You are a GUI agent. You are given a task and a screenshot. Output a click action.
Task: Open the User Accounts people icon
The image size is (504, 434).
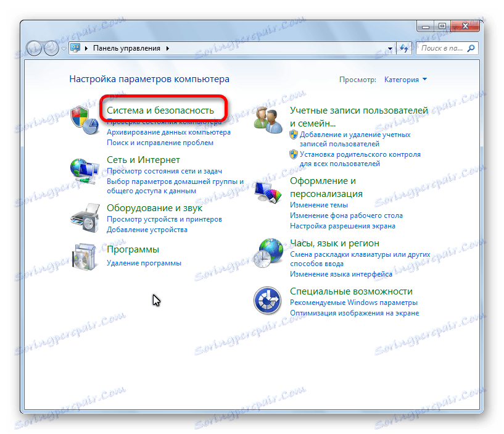point(268,120)
